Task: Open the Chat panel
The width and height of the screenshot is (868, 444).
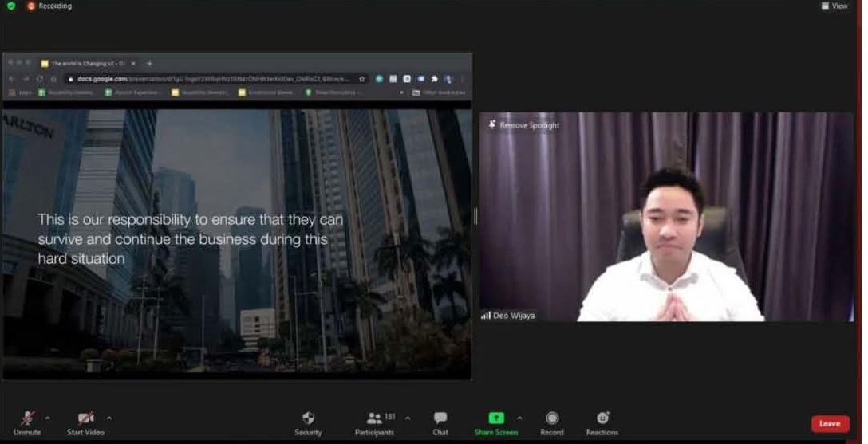Action: [x=440, y=422]
